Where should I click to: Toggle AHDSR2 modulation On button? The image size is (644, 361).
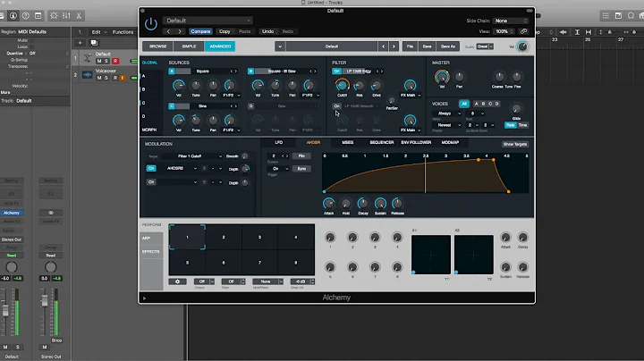click(x=151, y=168)
